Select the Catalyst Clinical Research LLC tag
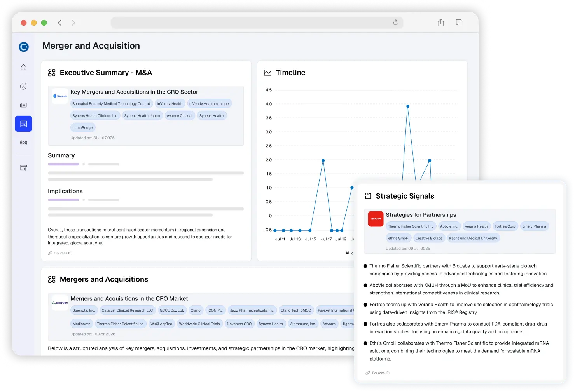The height and width of the screenshot is (392, 575). 128,310
